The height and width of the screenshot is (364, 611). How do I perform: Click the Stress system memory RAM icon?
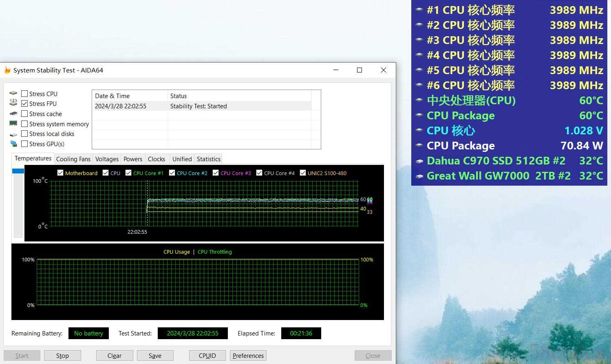point(13,123)
